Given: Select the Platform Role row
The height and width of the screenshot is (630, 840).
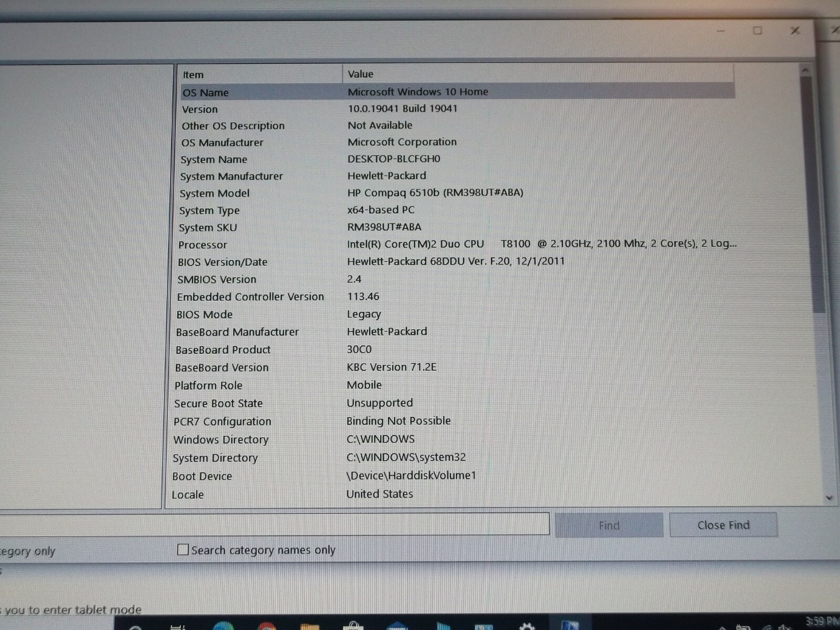Looking at the screenshot, I should 457,385.
